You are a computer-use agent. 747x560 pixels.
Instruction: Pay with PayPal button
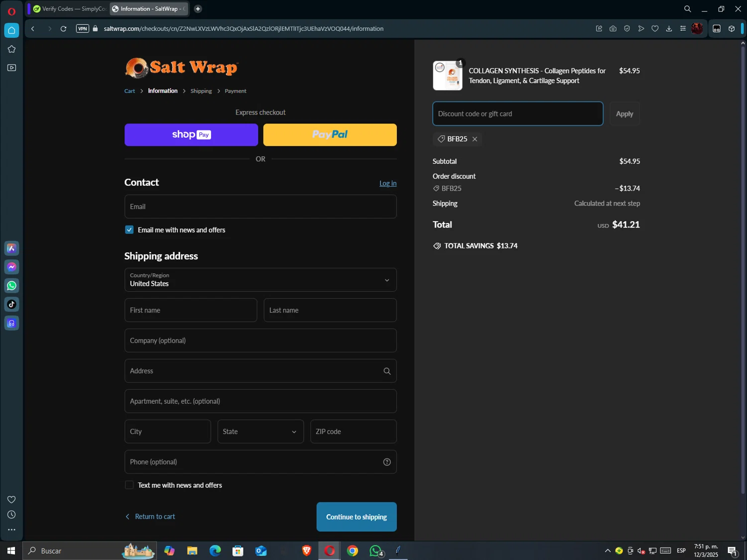click(x=330, y=135)
